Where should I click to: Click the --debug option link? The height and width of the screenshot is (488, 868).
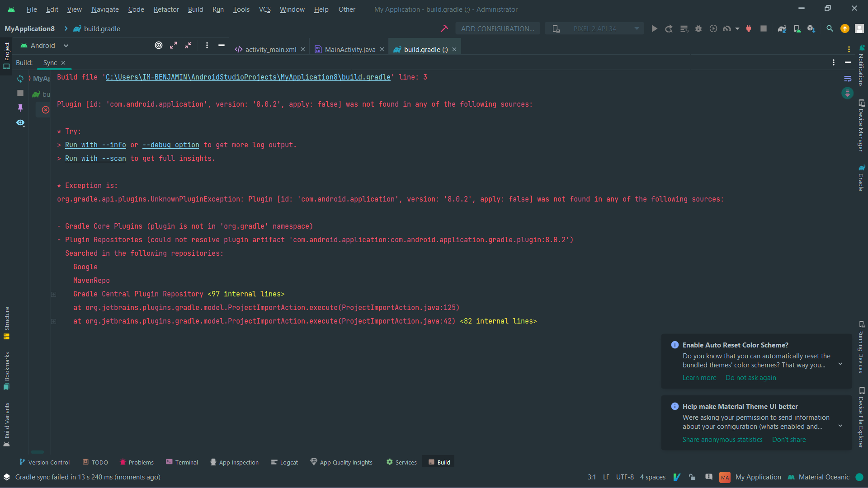click(x=171, y=145)
